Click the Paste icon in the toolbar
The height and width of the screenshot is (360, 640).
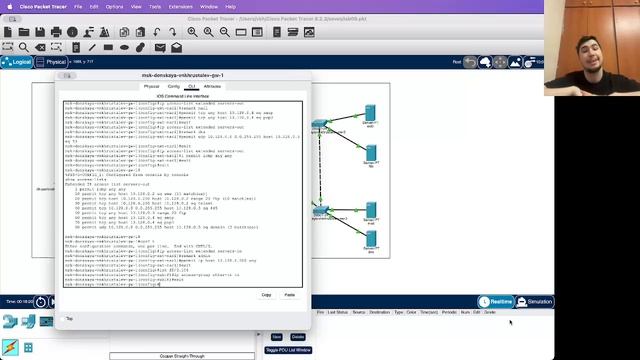point(140,32)
